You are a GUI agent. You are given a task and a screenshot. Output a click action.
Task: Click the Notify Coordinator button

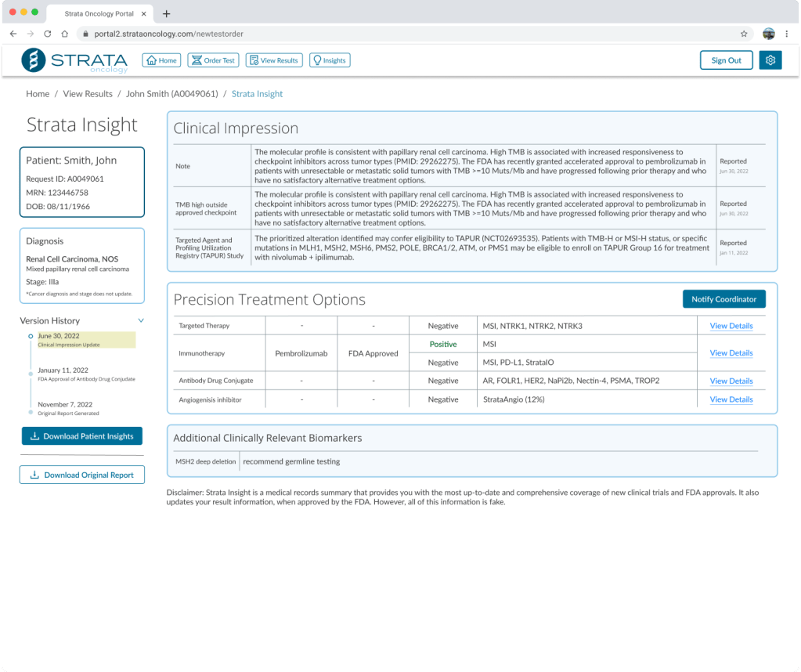tap(723, 299)
